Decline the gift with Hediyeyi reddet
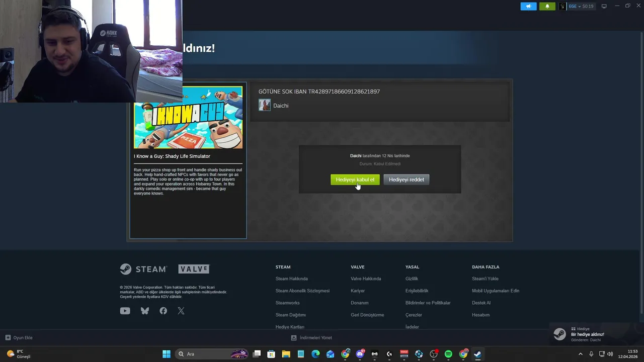The image size is (644, 362). pyautogui.click(x=407, y=179)
